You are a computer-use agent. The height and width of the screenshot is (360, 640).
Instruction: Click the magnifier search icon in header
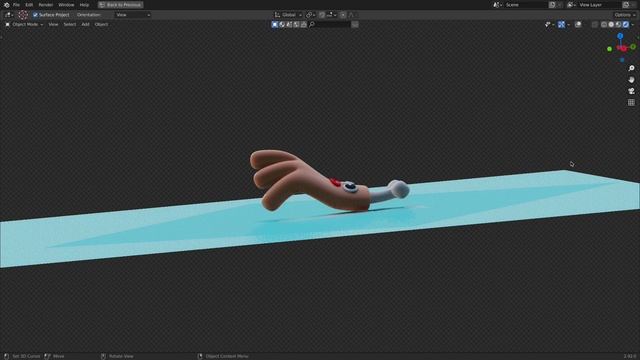tap(312, 24)
